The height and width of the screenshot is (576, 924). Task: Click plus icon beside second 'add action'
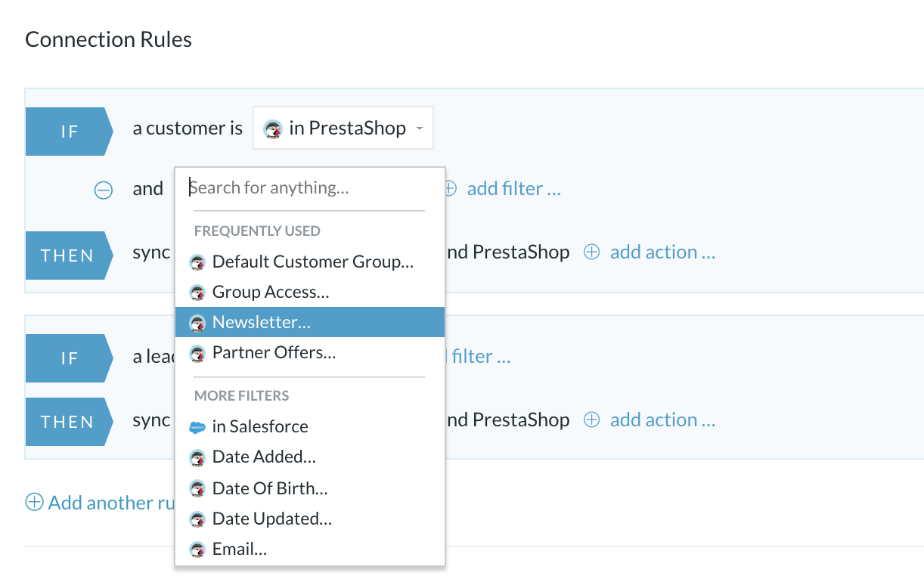pyautogui.click(x=592, y=420)
